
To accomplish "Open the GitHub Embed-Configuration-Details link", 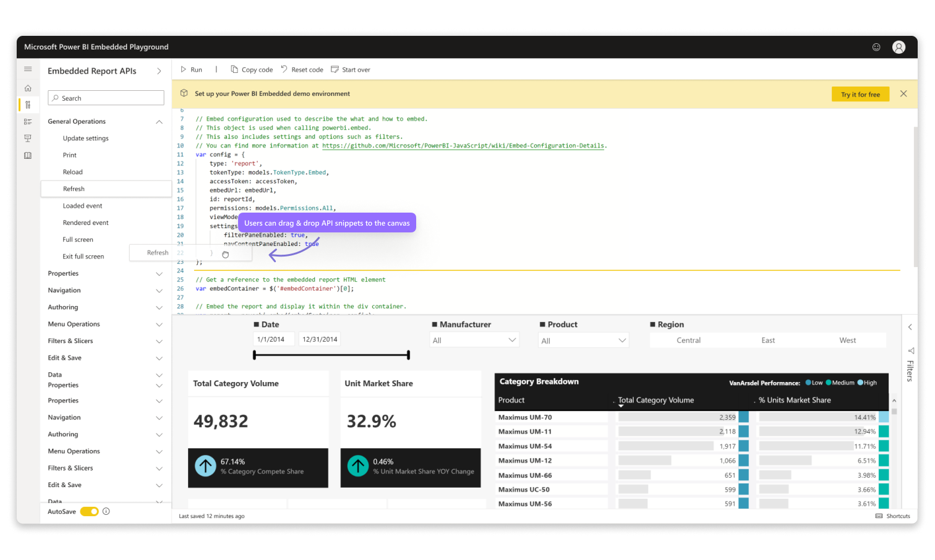I will tap(463, 146).
